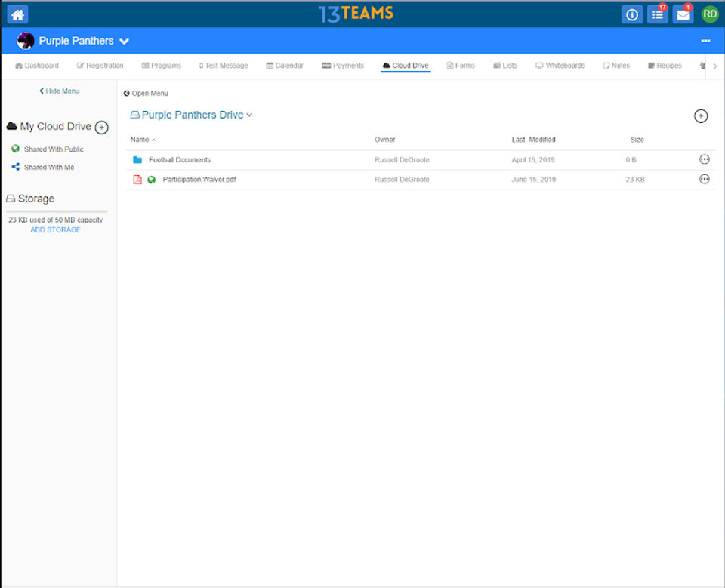
Task: Click the Participation Waiver PDF file icon
Action: (x=137, y=180)
